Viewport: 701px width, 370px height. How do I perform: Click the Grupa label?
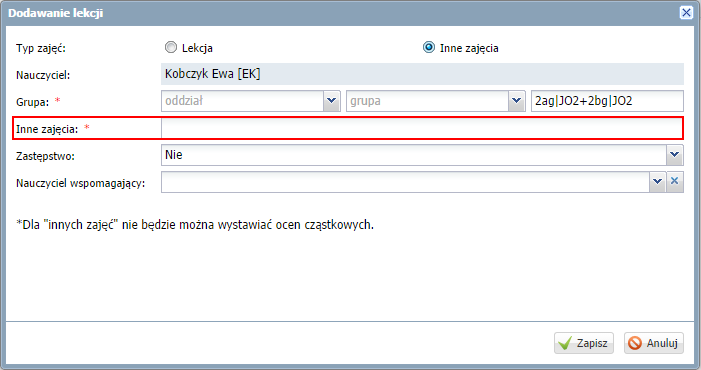(32, 102)
